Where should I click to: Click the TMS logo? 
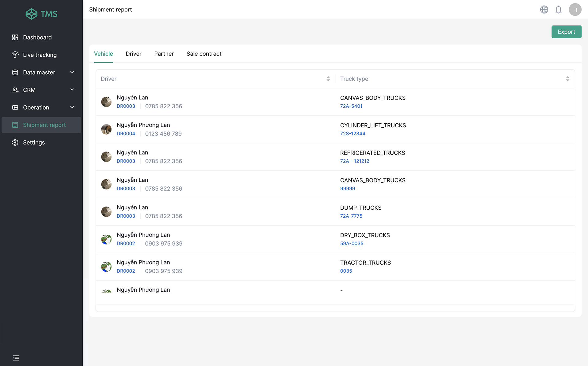point(41,14)
